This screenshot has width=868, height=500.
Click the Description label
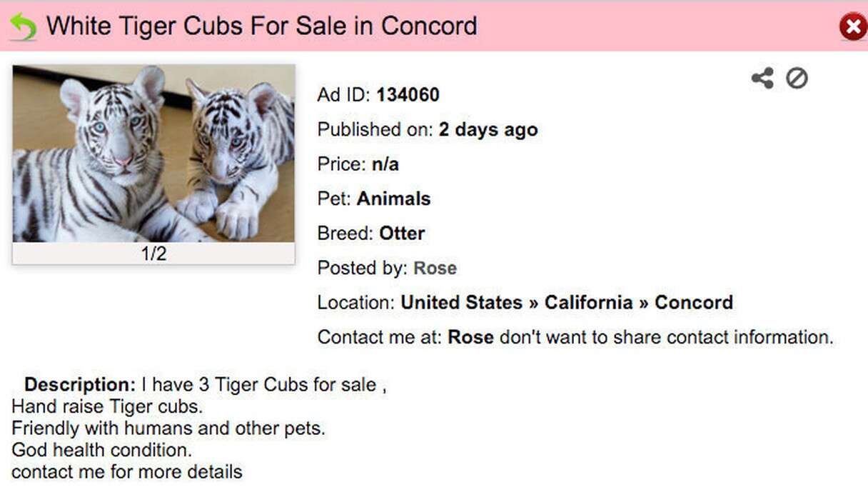pyautogui.click(x=79, y=384)
